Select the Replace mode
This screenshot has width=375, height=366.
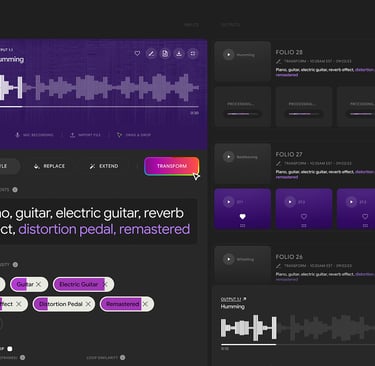(49, 166)
